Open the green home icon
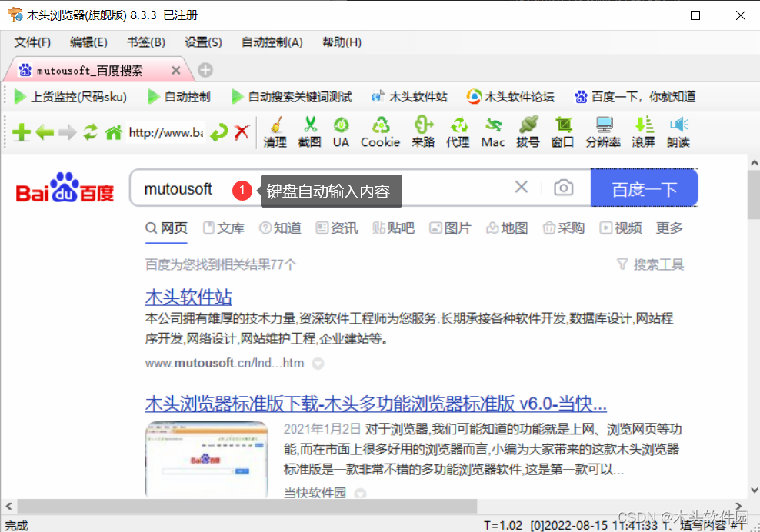 click(114, 131)
